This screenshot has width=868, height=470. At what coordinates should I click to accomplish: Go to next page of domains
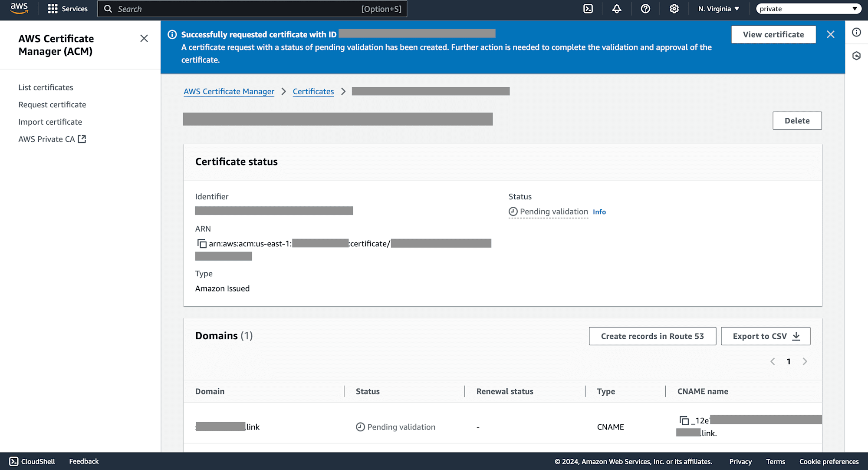coord(805,361)
